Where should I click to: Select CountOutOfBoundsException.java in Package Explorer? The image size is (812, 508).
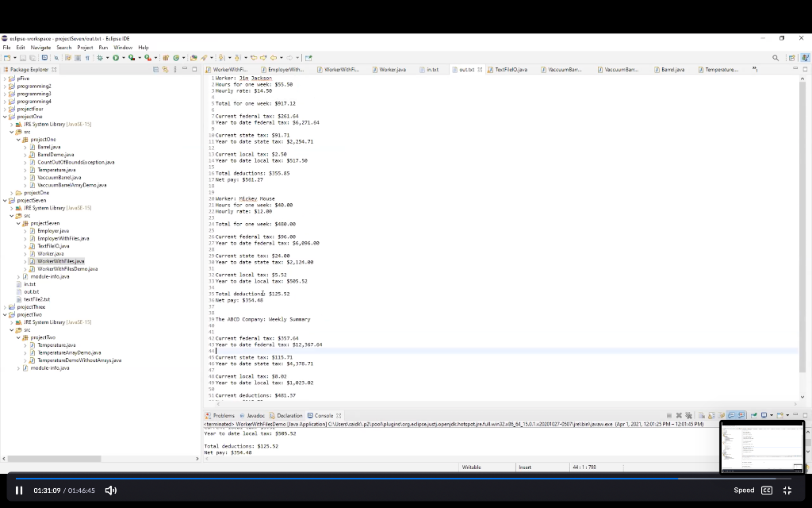click(75, 162)
